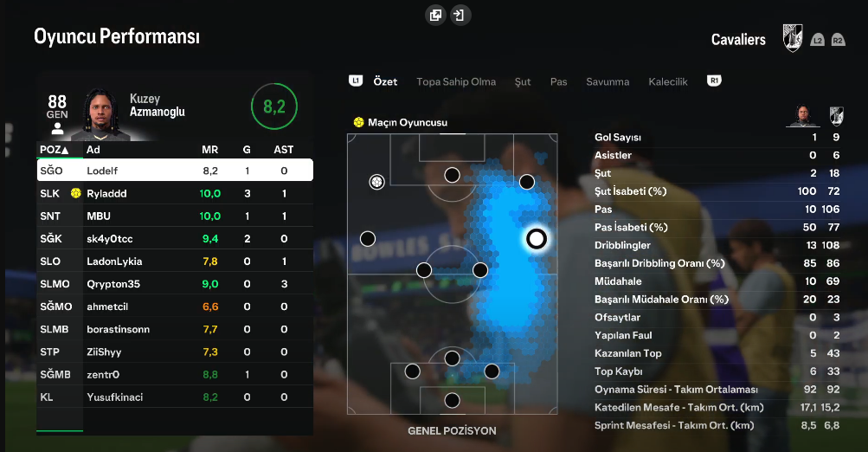Click the L1 bumper icon beside Özet

coord(356,81)
